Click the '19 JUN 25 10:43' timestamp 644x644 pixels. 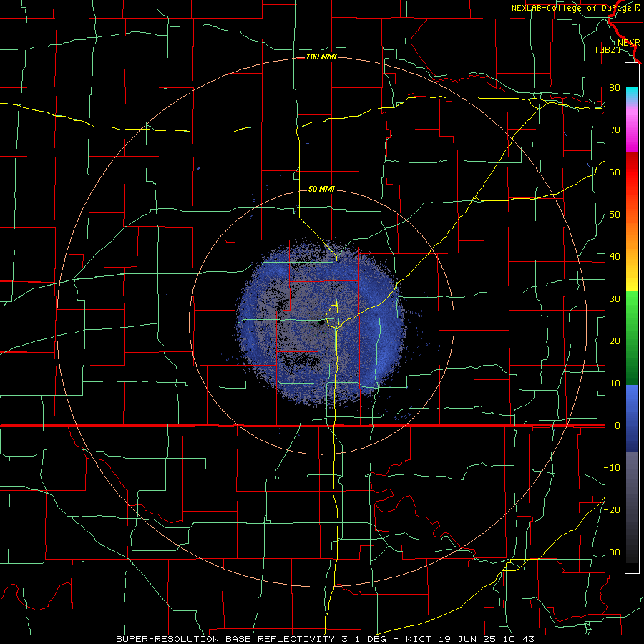pos(487,639)
